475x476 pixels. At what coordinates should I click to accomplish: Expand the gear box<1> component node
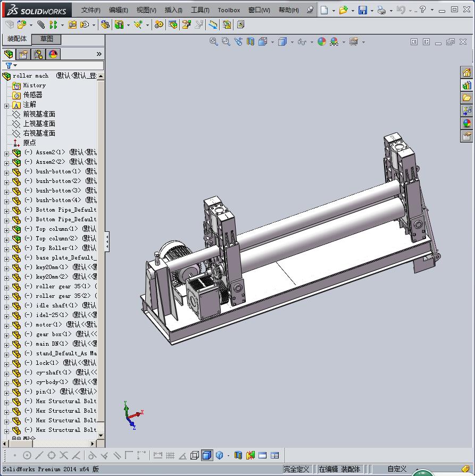(x=7, y=336)
